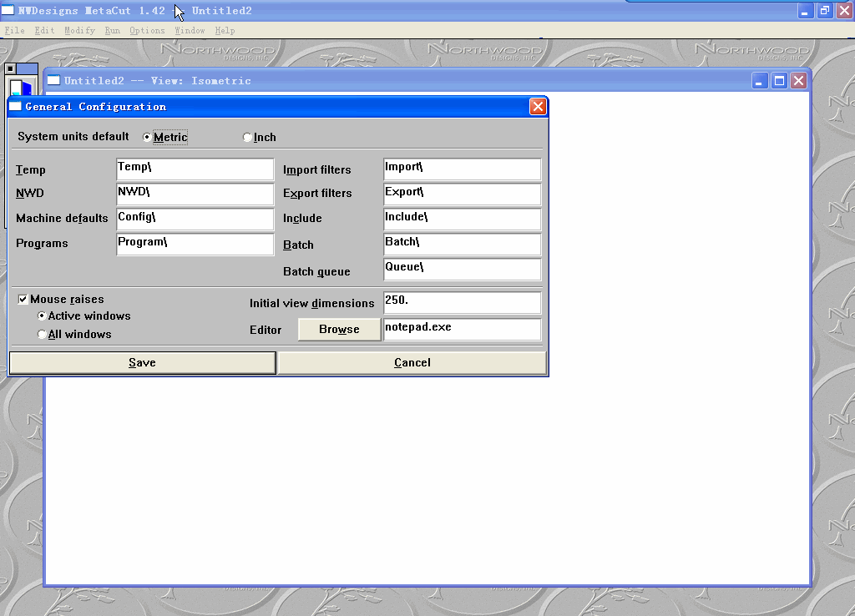Click the 'Initial view dimensions' label
This screenshot has width=855, height=616.
point(312,303)
